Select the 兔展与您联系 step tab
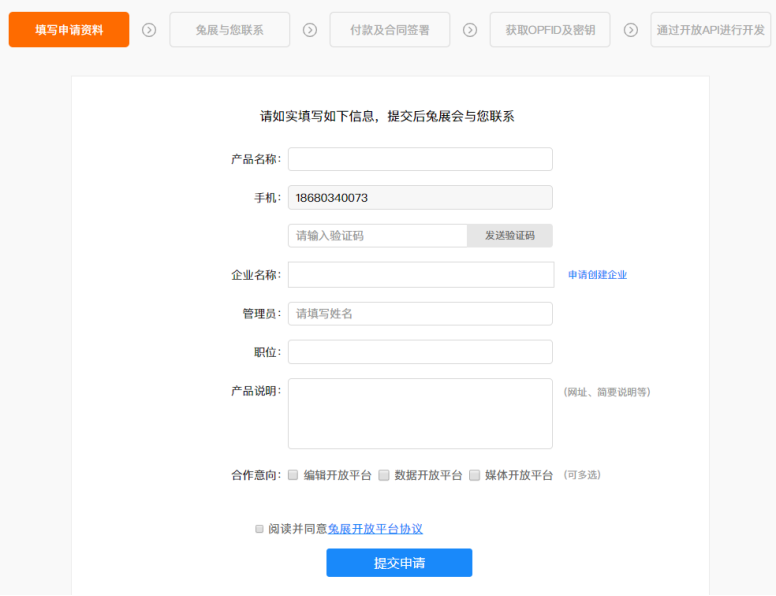This screenshot has width=776, height=596. coord(230,30)
